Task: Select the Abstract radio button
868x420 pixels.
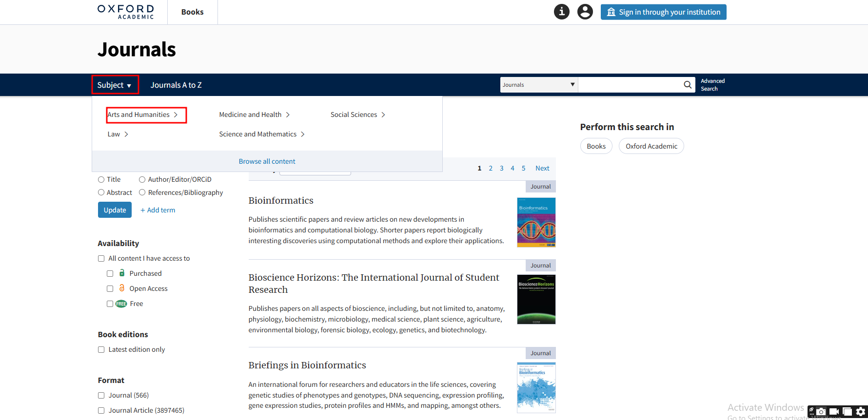Action: 101,192
